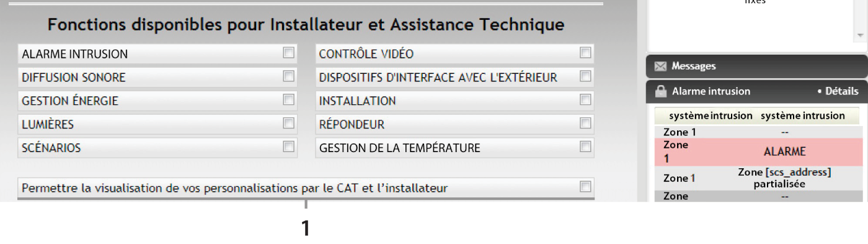Check the GESTION DE LA TEMPÉRATURE box
Screen dimensions: 868x244
[585, 147]
